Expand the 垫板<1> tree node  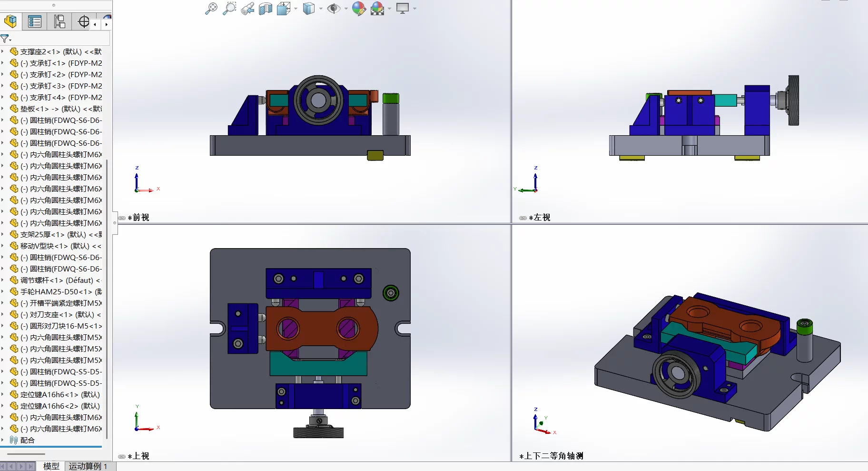(x=3, y=109)
